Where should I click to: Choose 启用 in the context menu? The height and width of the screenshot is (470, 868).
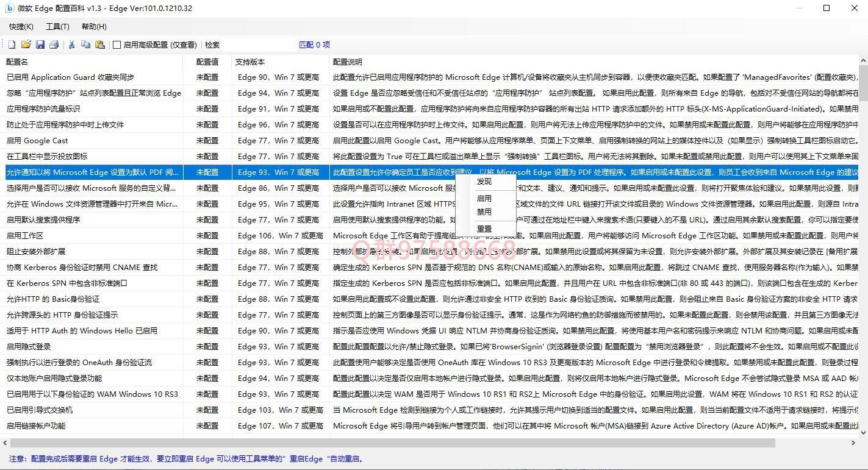tap(486, 198)
